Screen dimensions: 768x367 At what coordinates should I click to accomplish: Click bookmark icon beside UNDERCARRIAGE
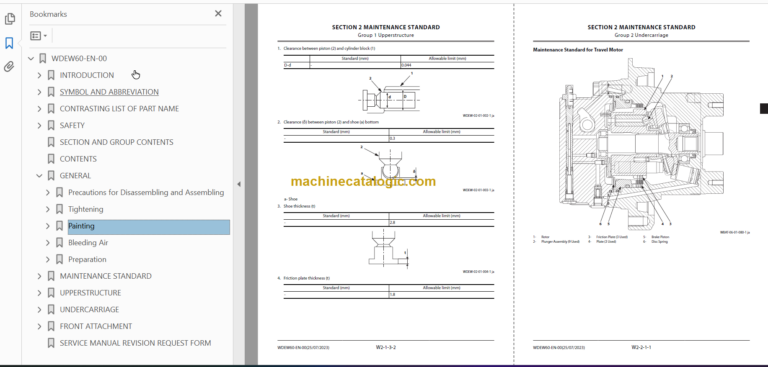51,309
